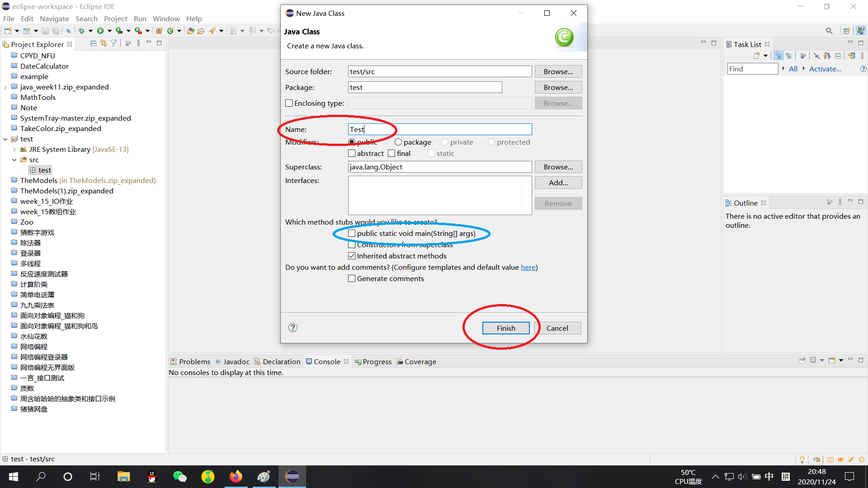Open the Navigate menu

point(54,19)
